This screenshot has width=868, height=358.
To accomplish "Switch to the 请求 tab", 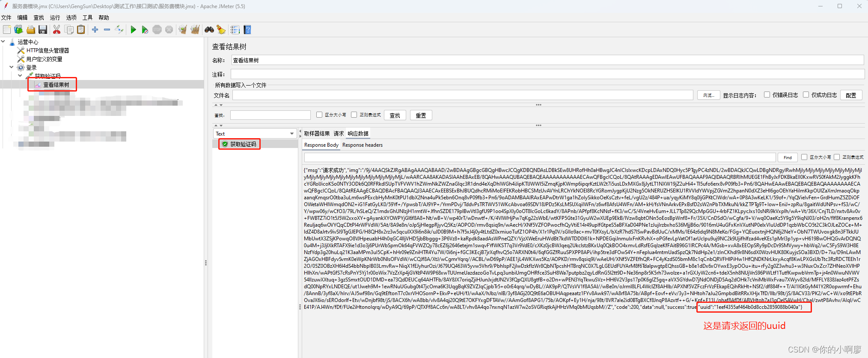I will 339,133.
